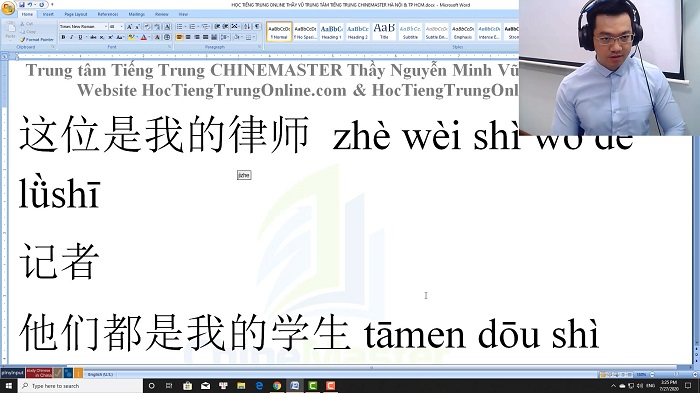The image size is (700, 393).
Task: Click the Character Shading icon
Action: pyautogui.click(x=157, y=37)
